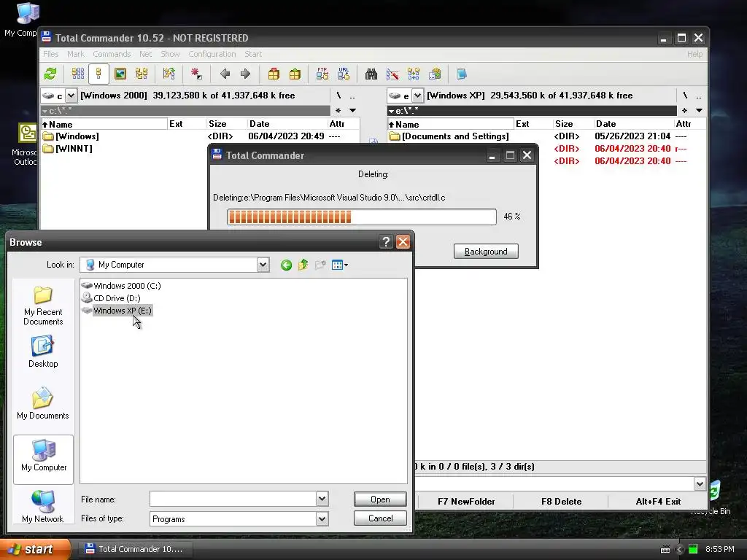This screenshot has height=560, width=747.
Task: Click the File name input field
Action: click(233, 499)
